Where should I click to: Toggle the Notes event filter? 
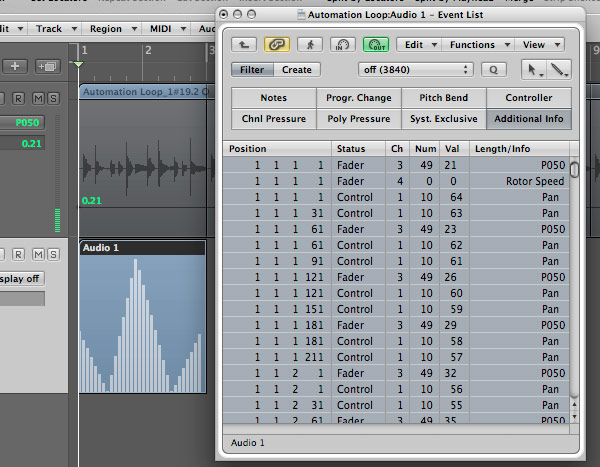pyautogui.click(x=274, y=98)
